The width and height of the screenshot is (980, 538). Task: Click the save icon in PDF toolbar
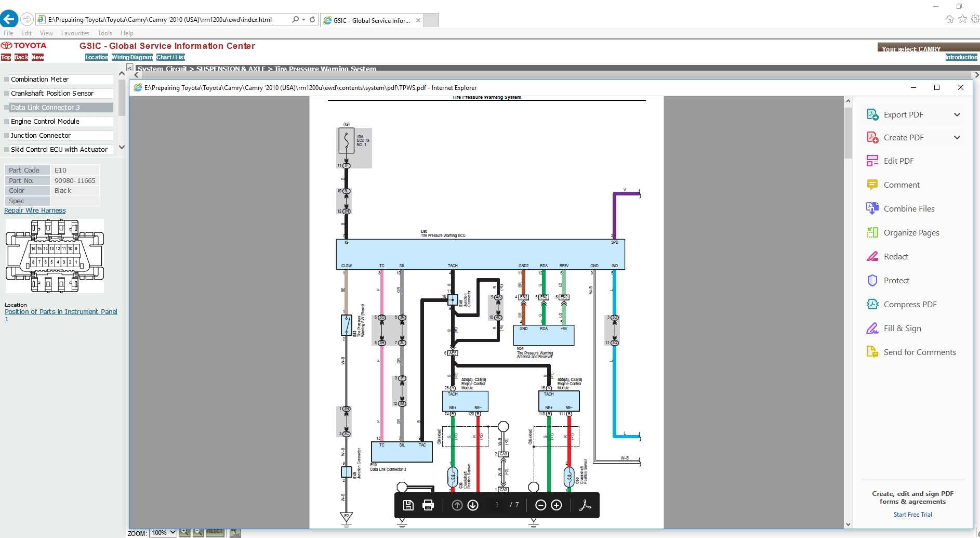click(408, 505)
